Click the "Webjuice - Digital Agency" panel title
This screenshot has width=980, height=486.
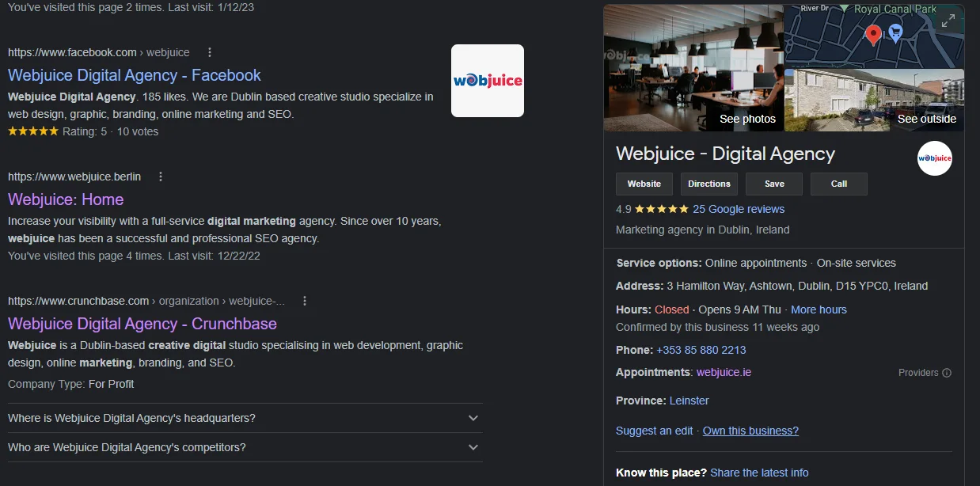tap(725, 154)
